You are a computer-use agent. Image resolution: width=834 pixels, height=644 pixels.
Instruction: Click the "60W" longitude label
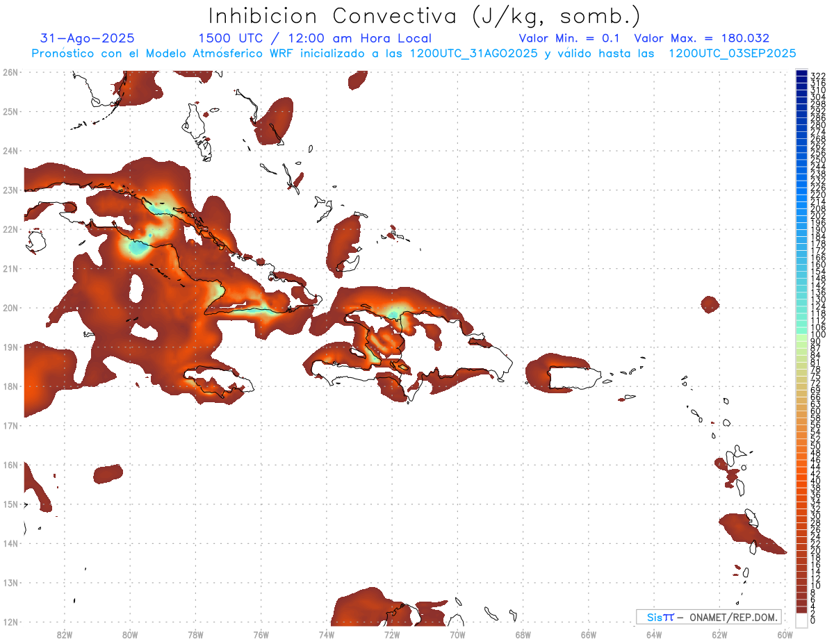[x=785, y=634]
